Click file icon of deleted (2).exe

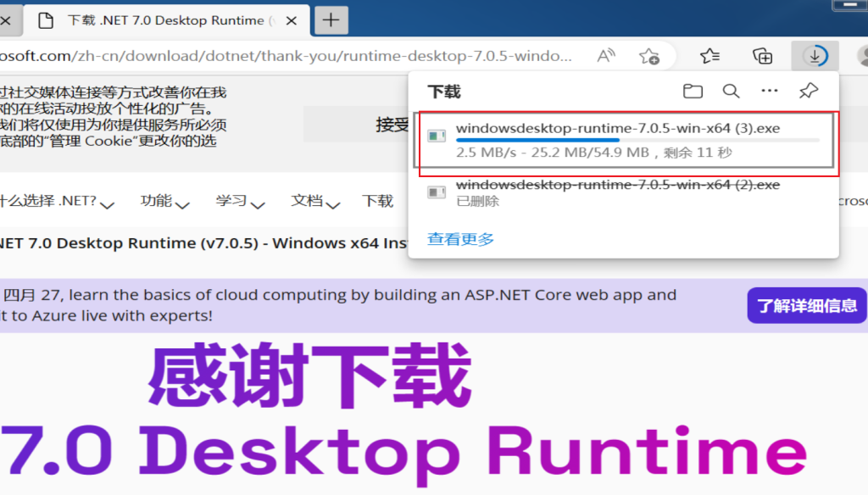[x=437, y=192]
